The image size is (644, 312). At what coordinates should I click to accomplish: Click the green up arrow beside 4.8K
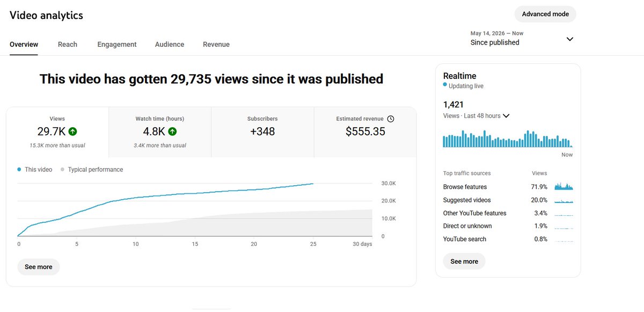[x=173, y=131]
